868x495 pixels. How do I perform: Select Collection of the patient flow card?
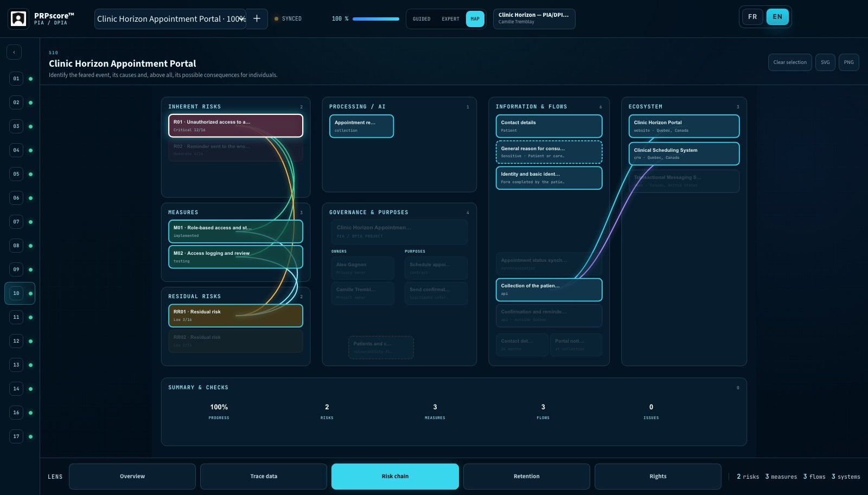point(549,290)
